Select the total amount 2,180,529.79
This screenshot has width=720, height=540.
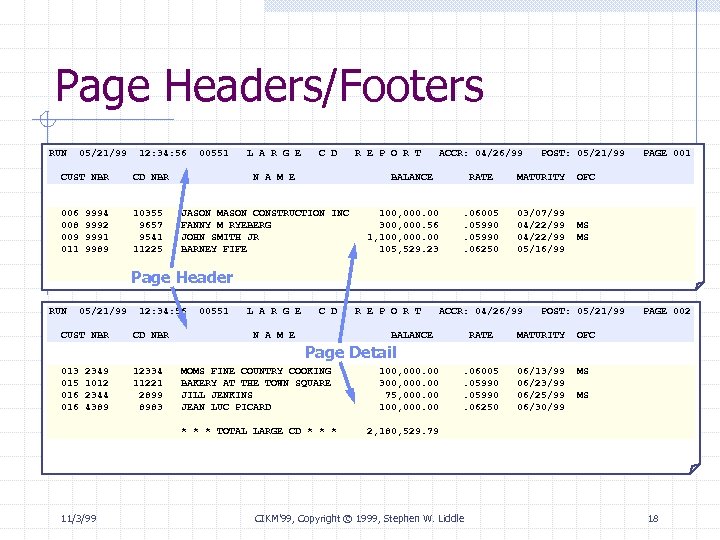point(403,431)
